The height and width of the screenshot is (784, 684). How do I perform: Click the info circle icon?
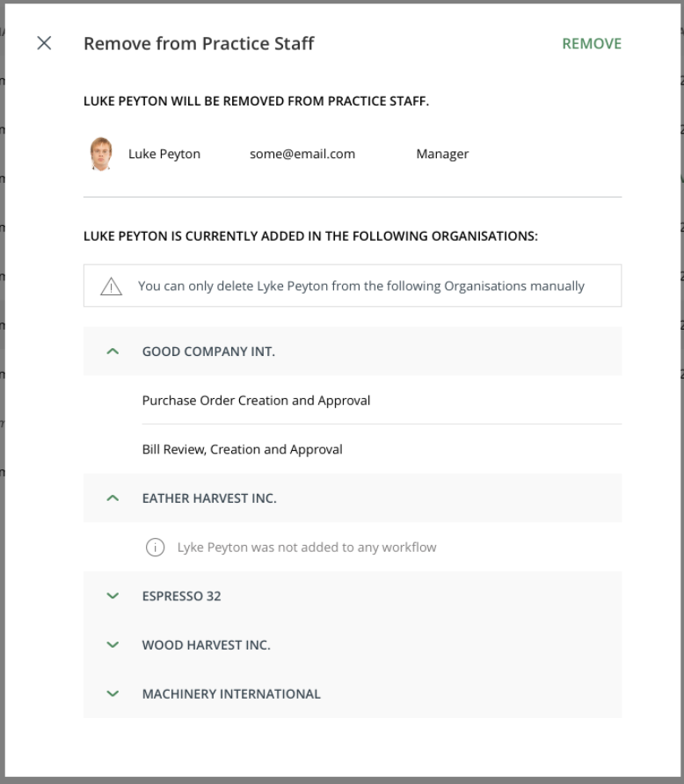coord(155,548)
